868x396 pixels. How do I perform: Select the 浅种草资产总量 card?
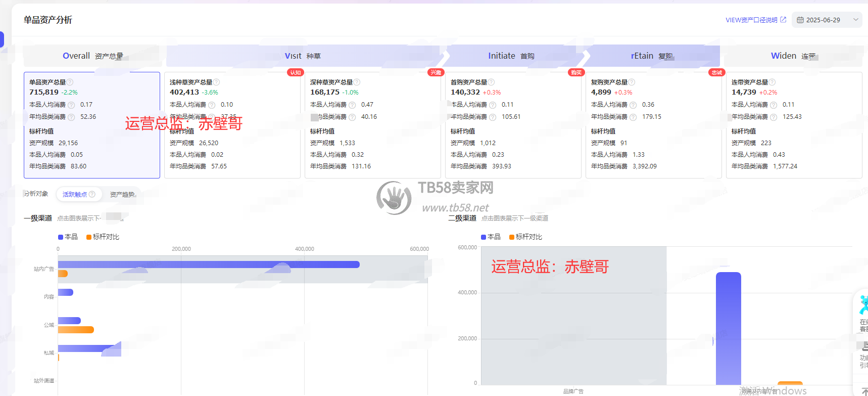(232, 125)
